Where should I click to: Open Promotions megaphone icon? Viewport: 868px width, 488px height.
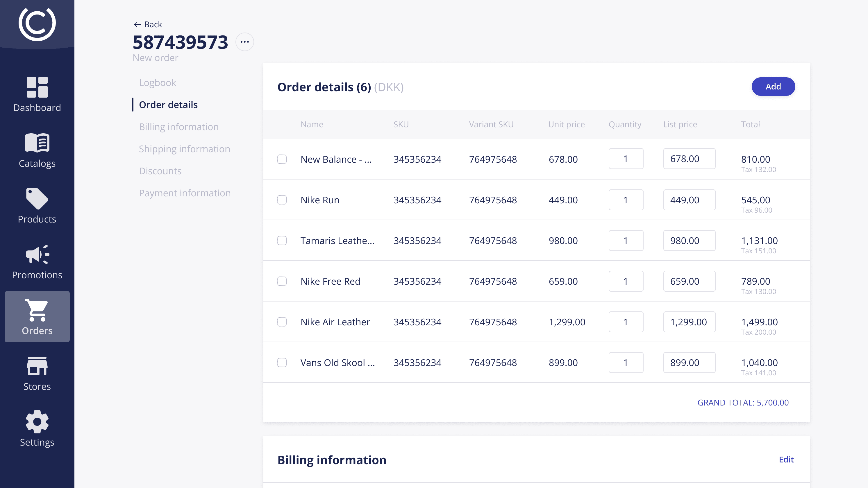(37, 255)
